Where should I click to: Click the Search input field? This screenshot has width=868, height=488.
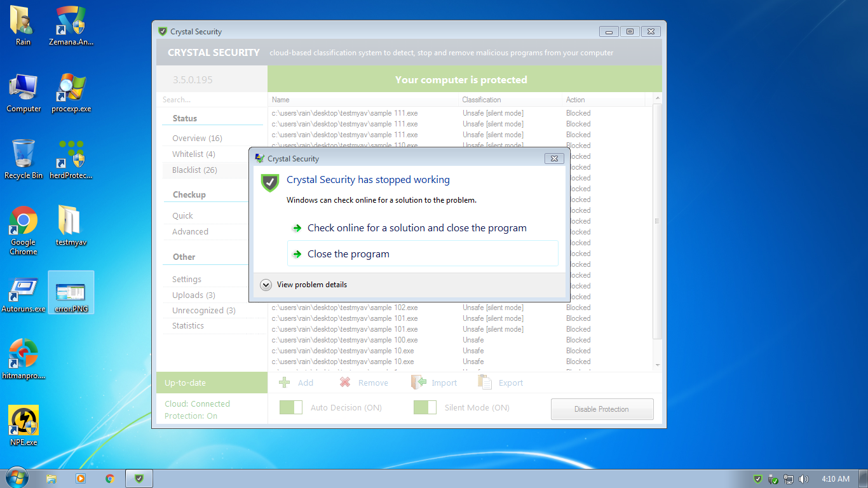212,100
